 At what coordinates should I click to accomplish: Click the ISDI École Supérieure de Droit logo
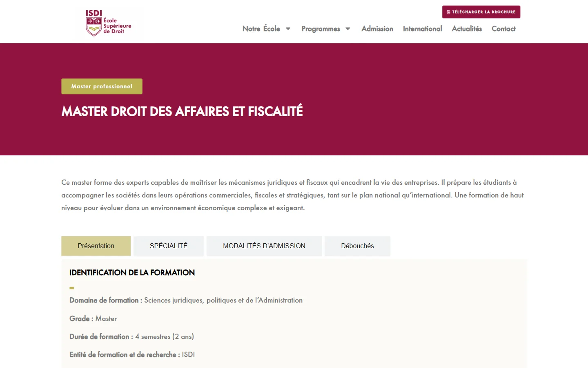pos(108,23)
